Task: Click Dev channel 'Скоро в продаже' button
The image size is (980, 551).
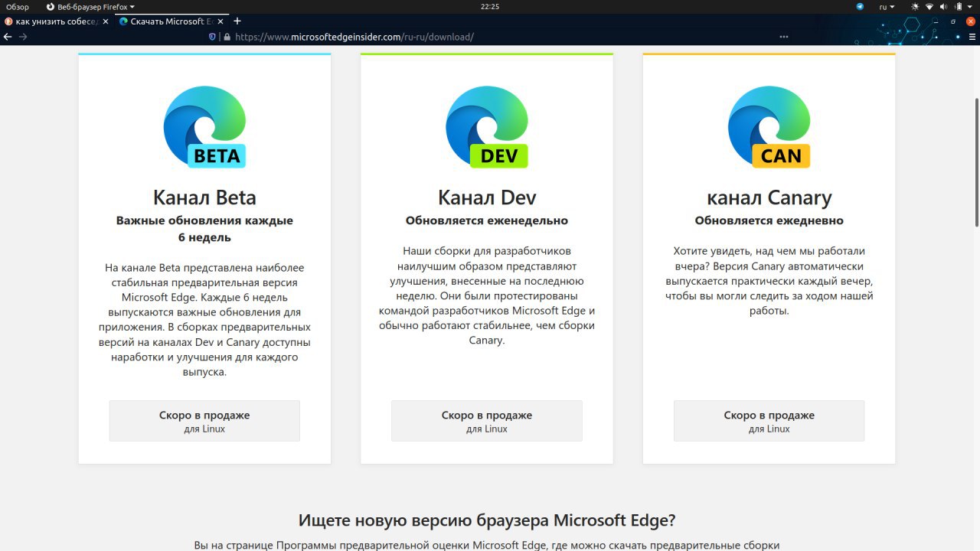Action: point(487,421)
